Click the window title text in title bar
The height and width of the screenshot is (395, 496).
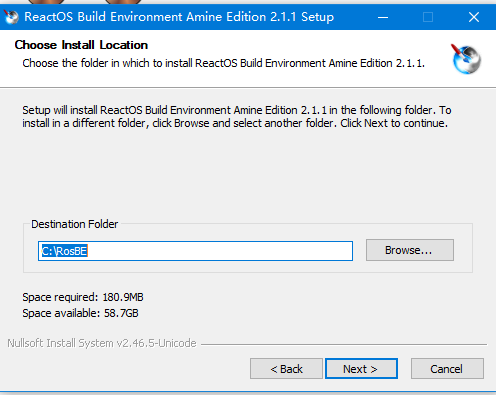pyautogui.click(x=179, y=17)
